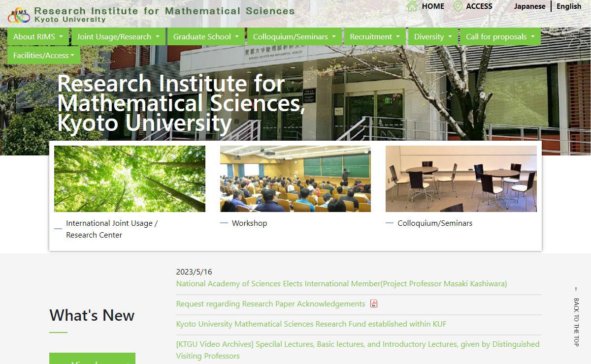Open the Workshop lecture hall thumbnail

click(295, 179)
